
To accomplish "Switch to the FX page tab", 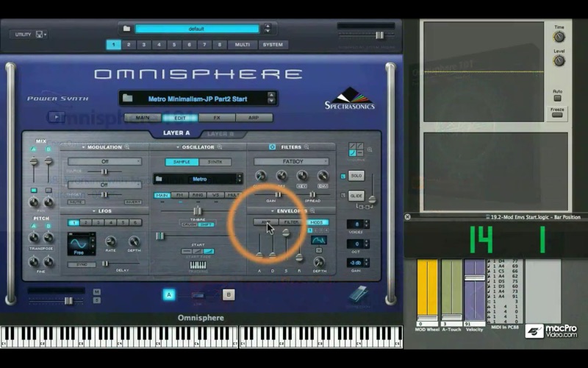I will click(217, 118).
